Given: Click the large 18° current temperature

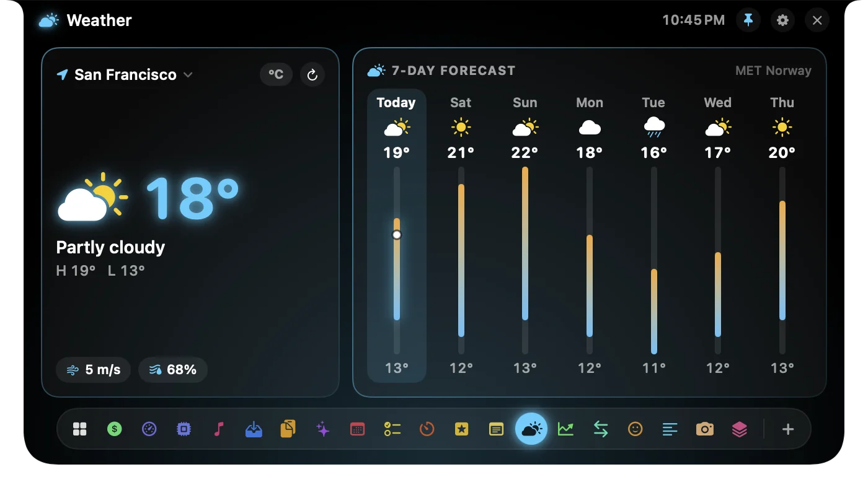Looking at the screenshot, I should coord(192,198).
